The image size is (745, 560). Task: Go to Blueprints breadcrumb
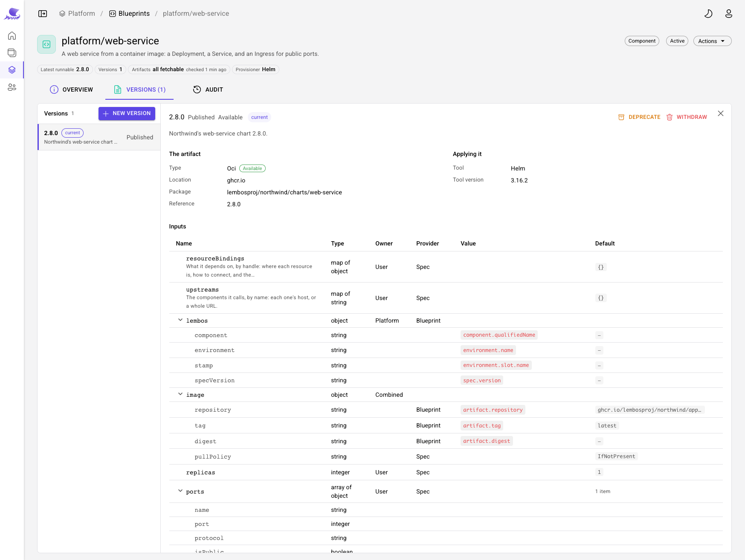pyautogui.click(x=130, y=14)
